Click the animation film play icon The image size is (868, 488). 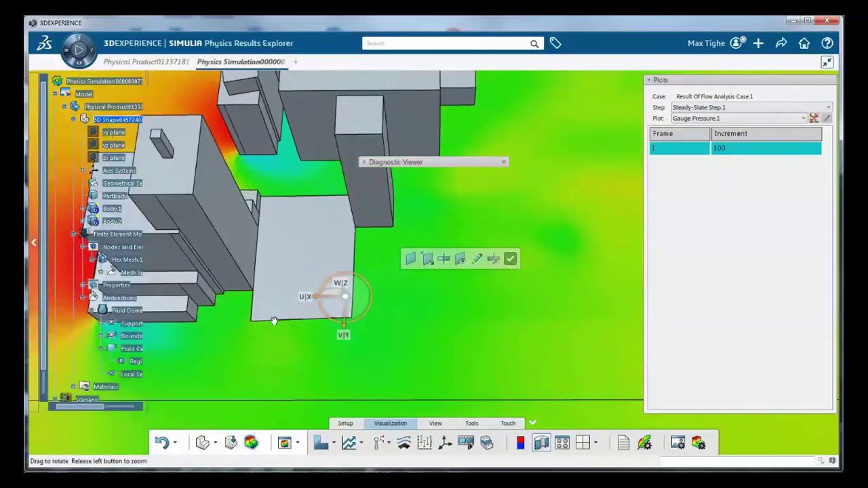466,443
